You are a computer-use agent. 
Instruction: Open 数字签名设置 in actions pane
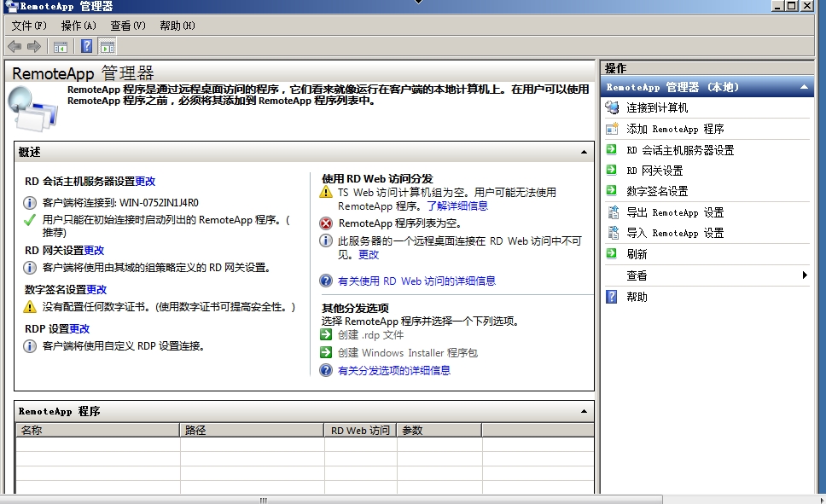(x=657, y=191)
